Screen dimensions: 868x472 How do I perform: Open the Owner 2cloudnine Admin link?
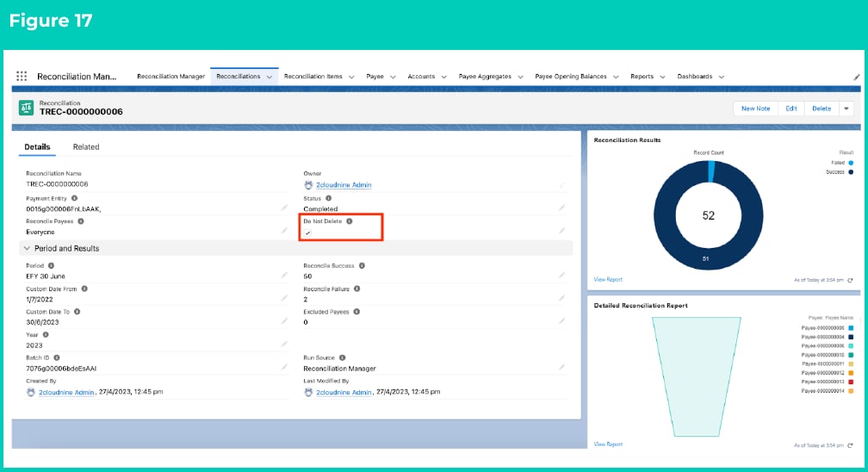[x=344, y=185]
